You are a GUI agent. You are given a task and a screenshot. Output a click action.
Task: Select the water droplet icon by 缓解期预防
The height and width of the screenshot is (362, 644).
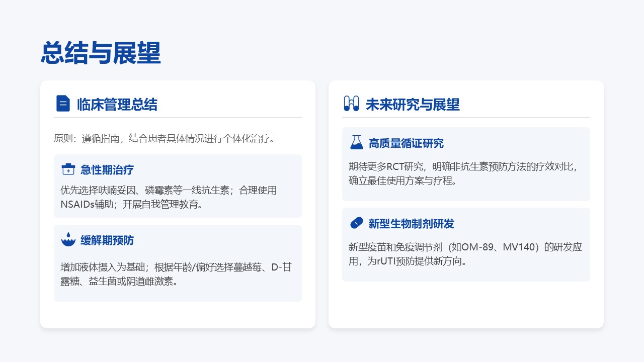[x=68, y=240]
